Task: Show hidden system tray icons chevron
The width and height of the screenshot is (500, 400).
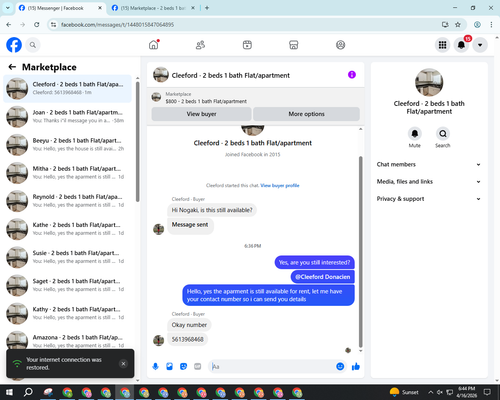Action: 431,392
